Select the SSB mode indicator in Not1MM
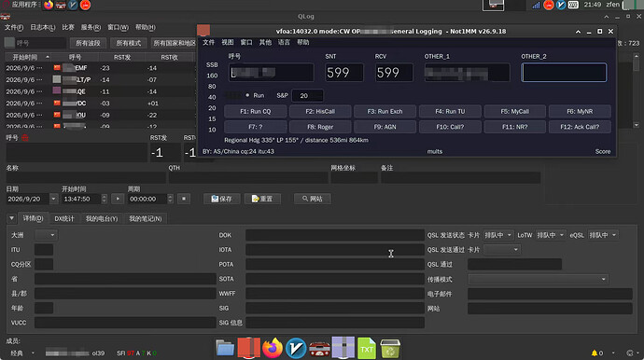Viewport: 644px width, 360px height. click(212, 65)
